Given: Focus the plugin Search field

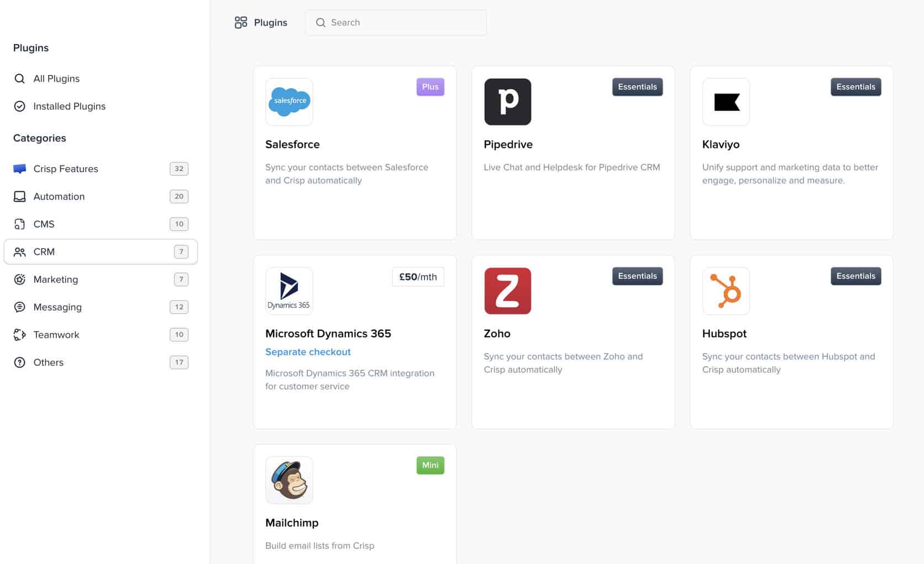Looking at the screenshot, I should pyautogui.click(x=403, y=23).
